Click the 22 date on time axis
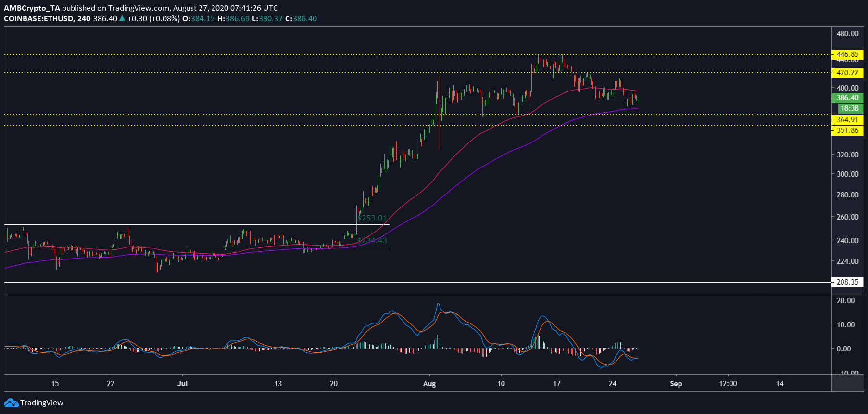Screen dimensions: 868x414 point(111,384)
